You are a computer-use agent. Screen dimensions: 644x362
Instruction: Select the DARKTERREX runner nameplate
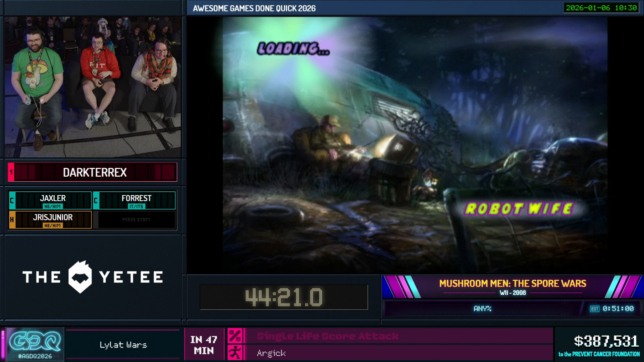click(95, 172)
